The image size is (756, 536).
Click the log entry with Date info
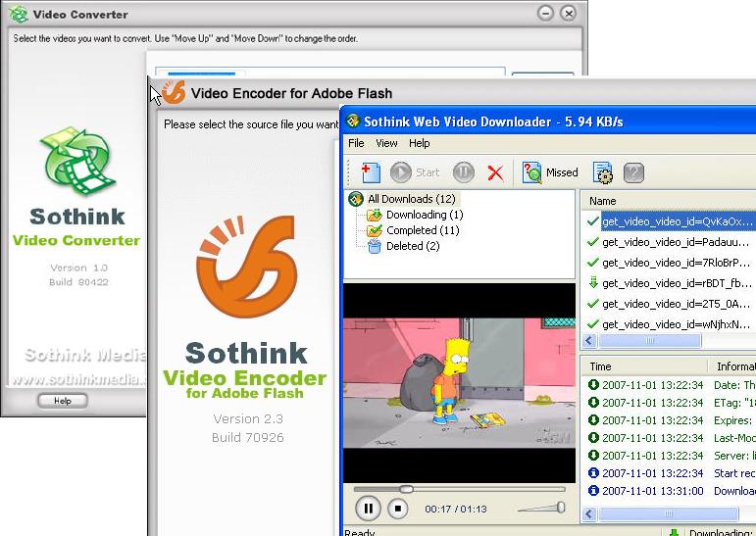[671, 385]
